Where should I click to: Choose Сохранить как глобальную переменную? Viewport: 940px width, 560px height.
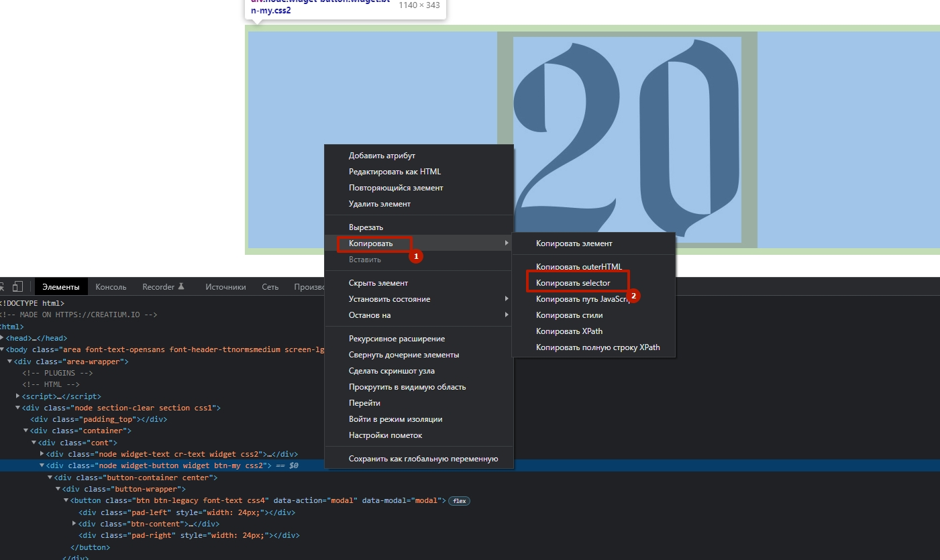tap(419, 459)
